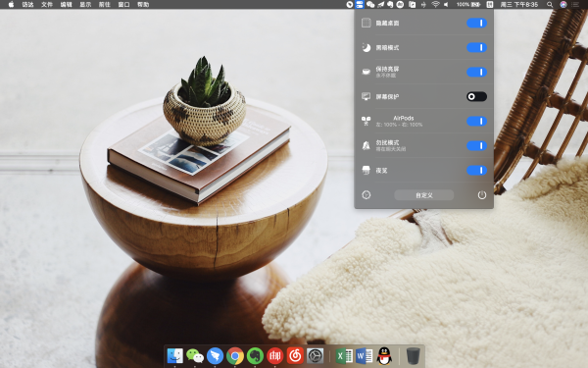Toggle the 隐藏桌面 (hide desktop) switch
The width and height of the screenshot is (588, 368).
[476, 23]
